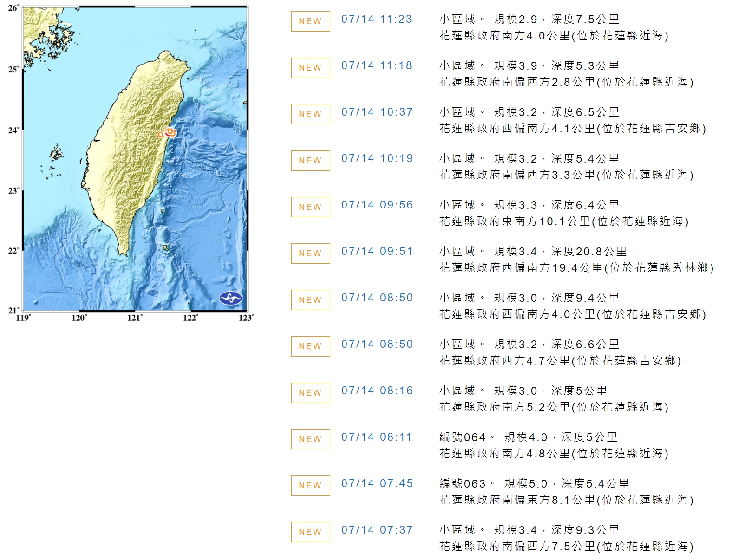Open the 07/14 08:16 earthquake report
745x560 pixels.
(x=377, y=391)
